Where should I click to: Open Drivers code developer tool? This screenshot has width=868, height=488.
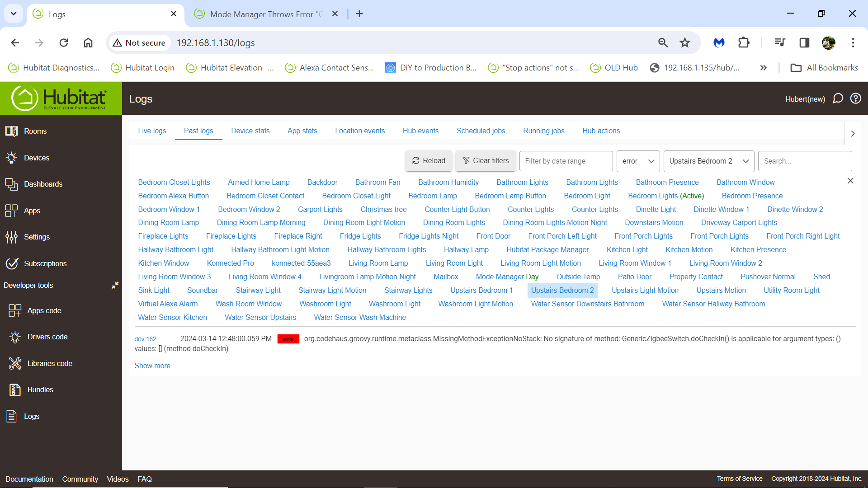38,337
